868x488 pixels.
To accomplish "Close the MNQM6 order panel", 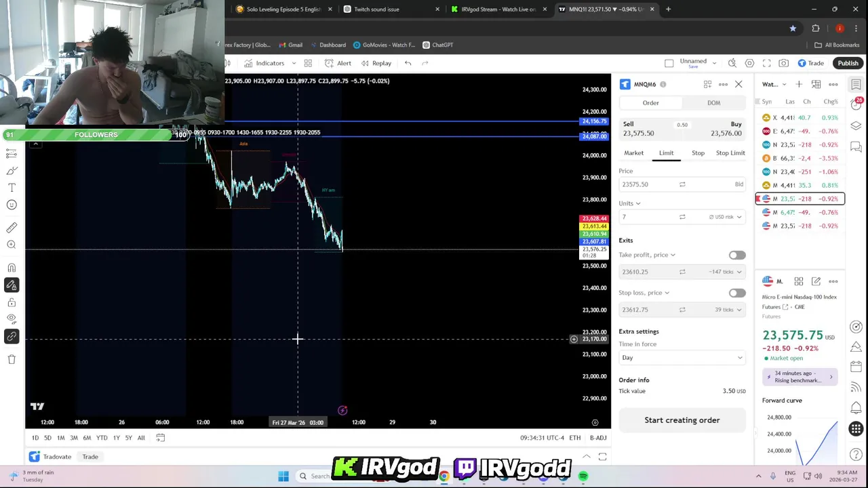I will tap(738, 84).
